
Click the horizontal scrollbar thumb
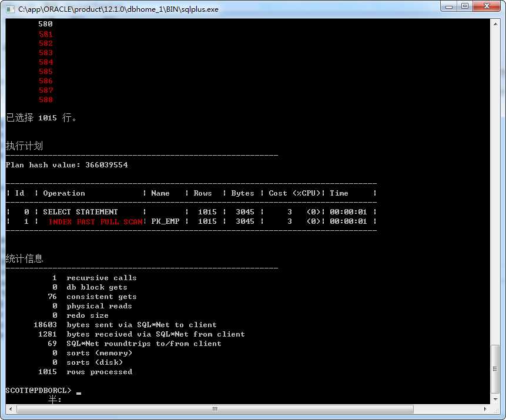click(x=215, y=409)
